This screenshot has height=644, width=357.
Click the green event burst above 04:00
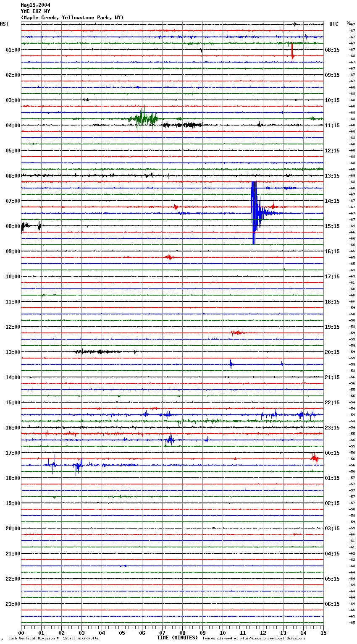point(144,118)
